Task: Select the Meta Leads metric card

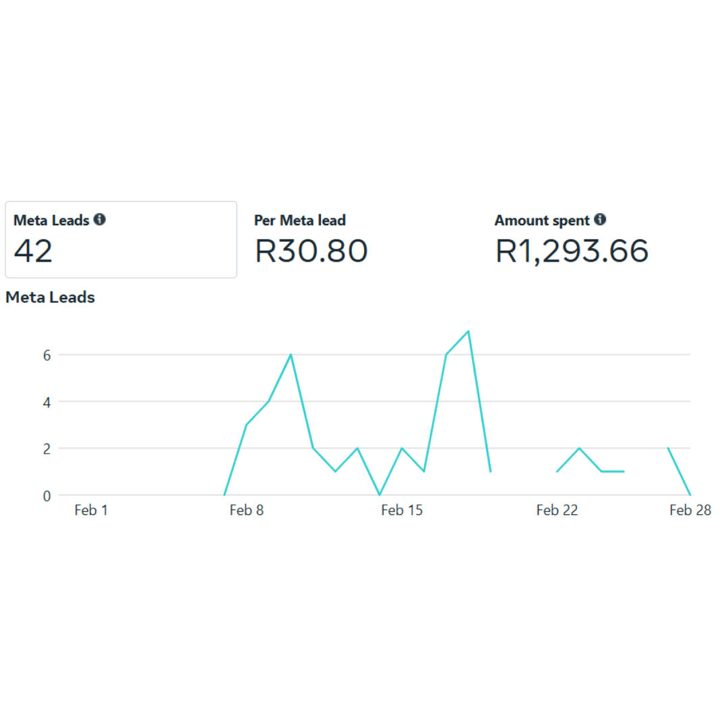Action: point(121,239)
